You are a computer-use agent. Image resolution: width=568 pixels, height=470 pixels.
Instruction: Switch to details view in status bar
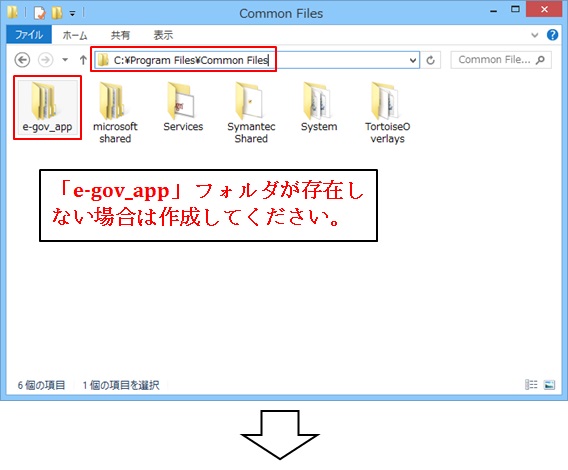(x=531, y=384)
